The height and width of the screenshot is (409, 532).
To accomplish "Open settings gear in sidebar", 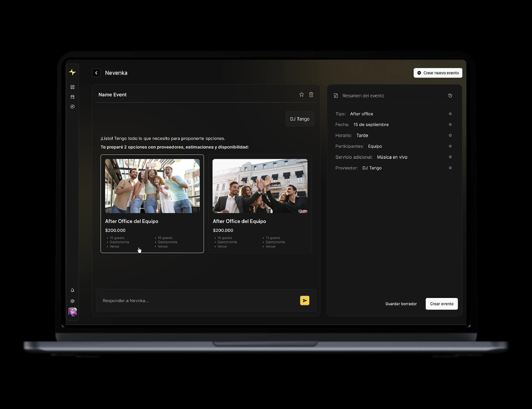I will (72, 301).
